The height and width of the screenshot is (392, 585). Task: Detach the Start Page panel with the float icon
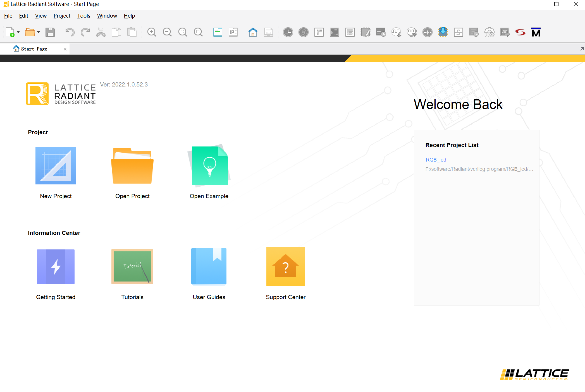click(x=581, y=49)
